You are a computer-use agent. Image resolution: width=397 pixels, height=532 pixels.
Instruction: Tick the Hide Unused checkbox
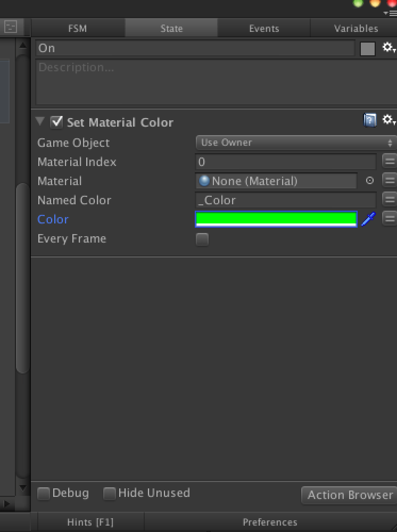(109, 494)
